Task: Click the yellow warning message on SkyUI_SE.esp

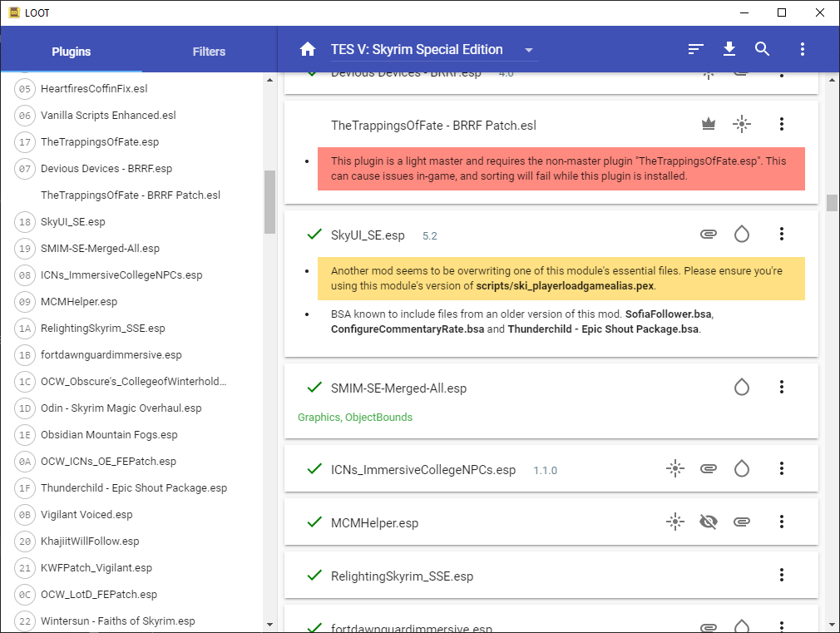Action: pyautogui.click(x=561, y=279)
